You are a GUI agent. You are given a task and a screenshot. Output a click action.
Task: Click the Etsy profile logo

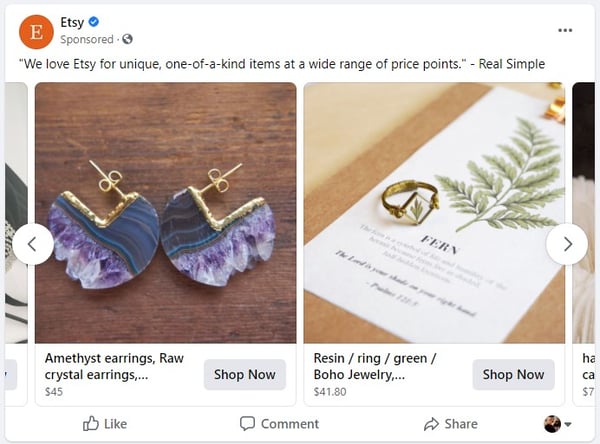[36, 30]
